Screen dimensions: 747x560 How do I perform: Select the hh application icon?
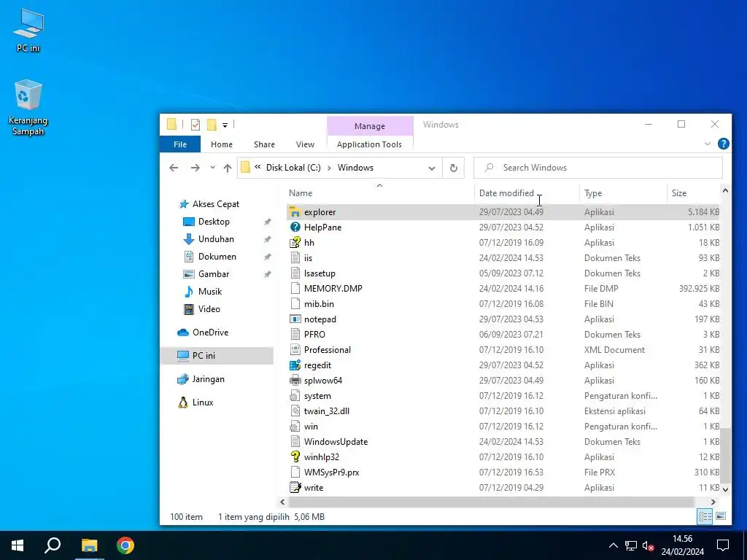[295, 242]
